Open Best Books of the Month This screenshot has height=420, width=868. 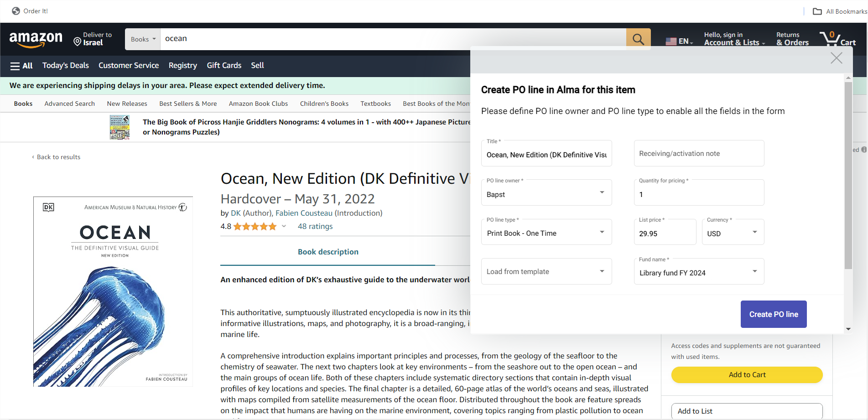[x=436, y=104]
